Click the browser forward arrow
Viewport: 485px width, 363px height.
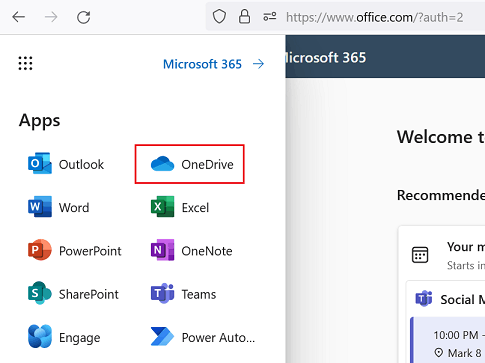pyautogui.click(x=51, y=17)
